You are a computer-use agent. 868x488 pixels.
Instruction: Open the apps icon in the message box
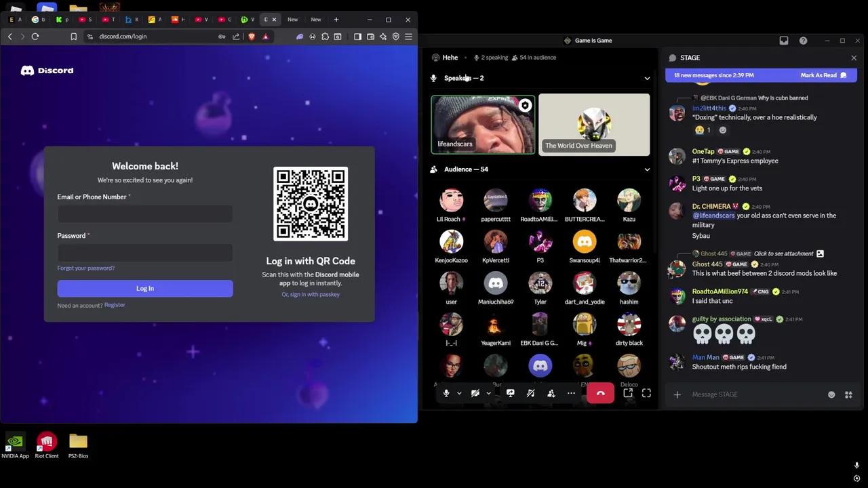848,394
